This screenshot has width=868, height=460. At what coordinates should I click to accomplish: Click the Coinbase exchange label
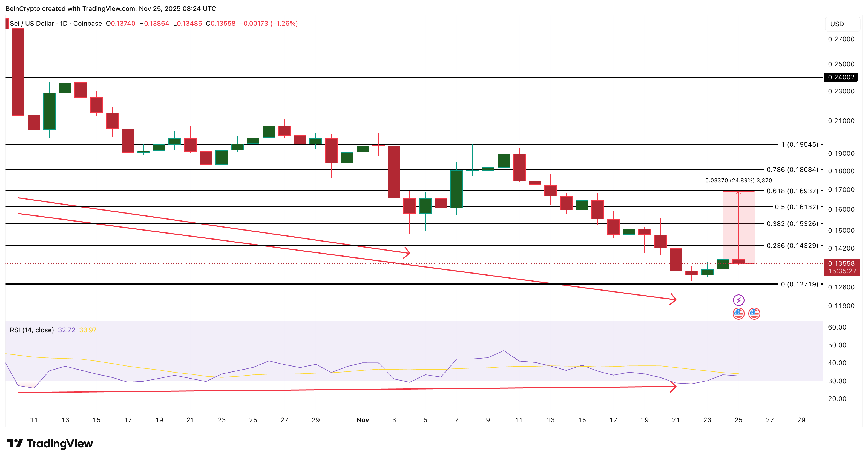click(87, 24)
